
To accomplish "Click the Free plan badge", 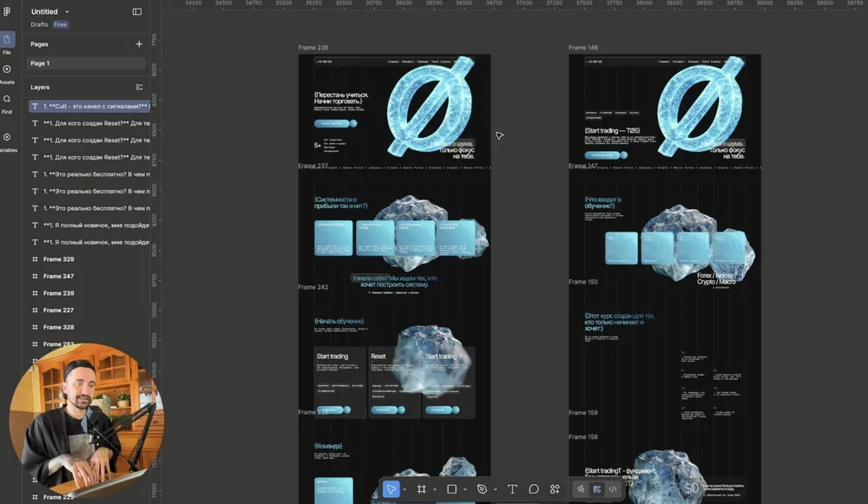I will [61, 24].
